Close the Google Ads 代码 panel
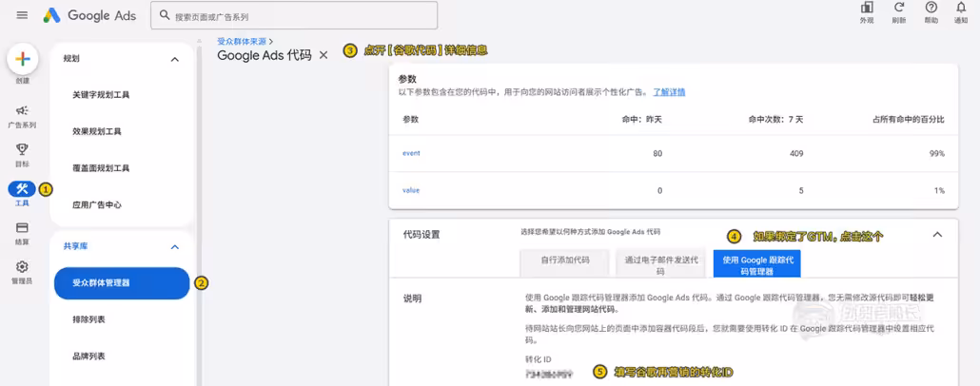 pyautogui.click(x=323, y=55)
